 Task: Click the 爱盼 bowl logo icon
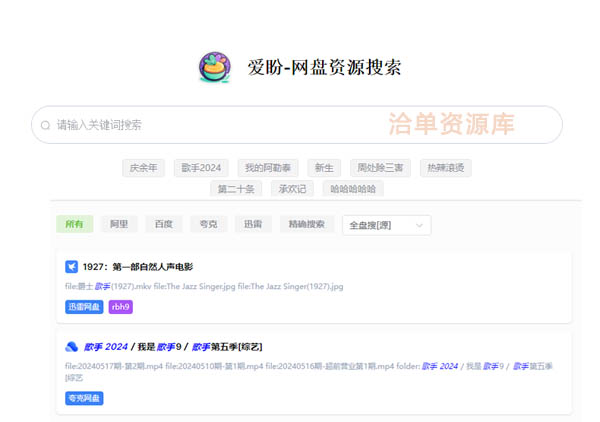tap(215, 67)
